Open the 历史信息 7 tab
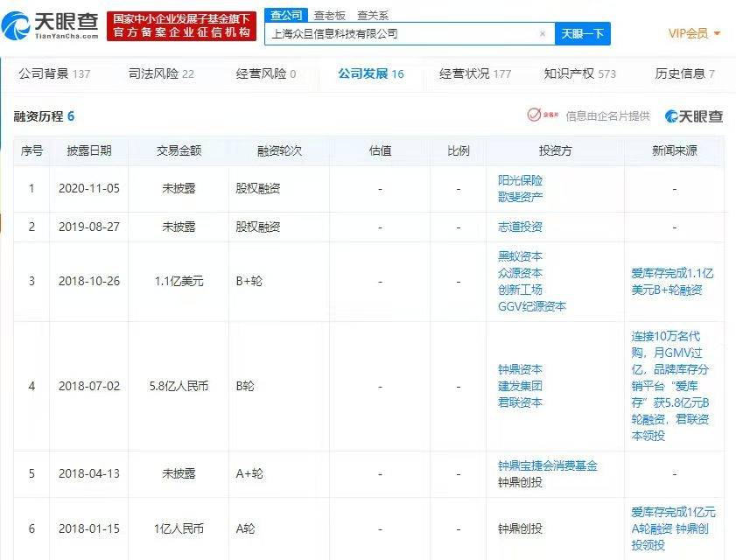Screen dimensions: 736x560 [685, 73]
